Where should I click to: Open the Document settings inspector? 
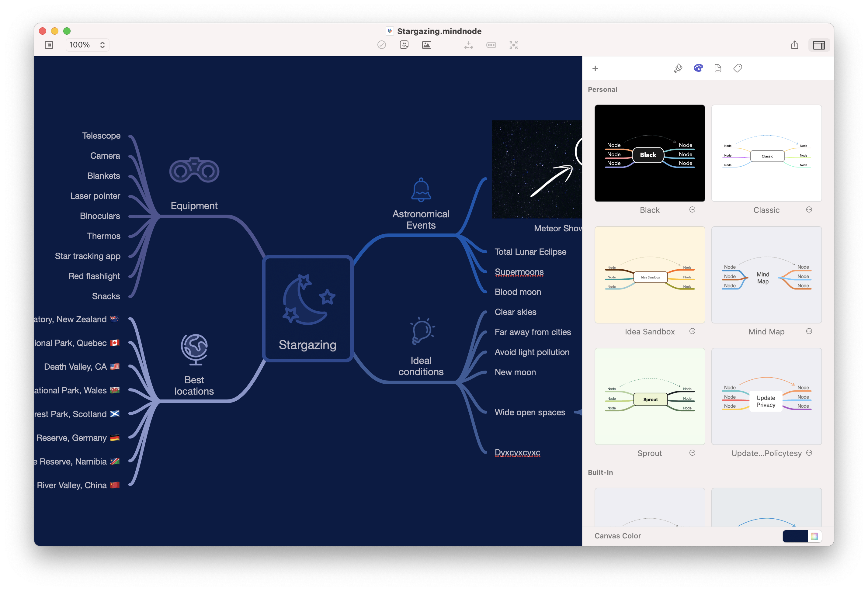[717, 68]
